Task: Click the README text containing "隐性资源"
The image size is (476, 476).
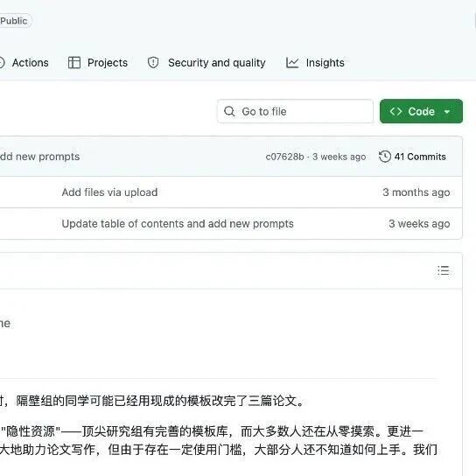Action: [x=212, y=431]
